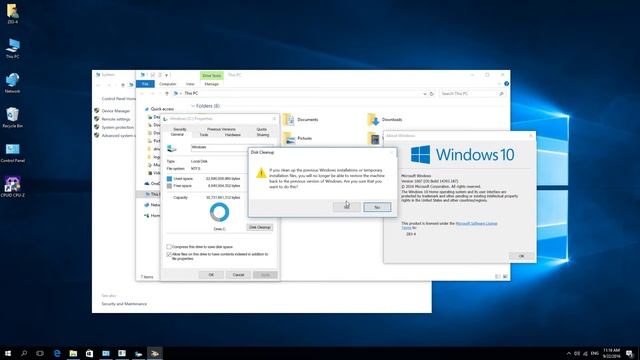Click Apply in the Windows (C:) Properties dialog

265,275
